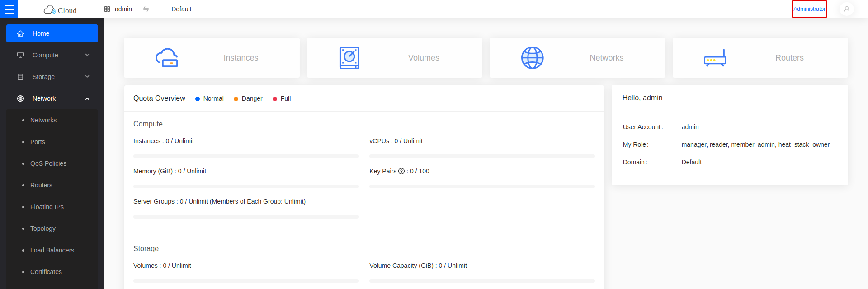
Task: Open Routers in the sidebar submenu
Action: [x=41, y=185]
